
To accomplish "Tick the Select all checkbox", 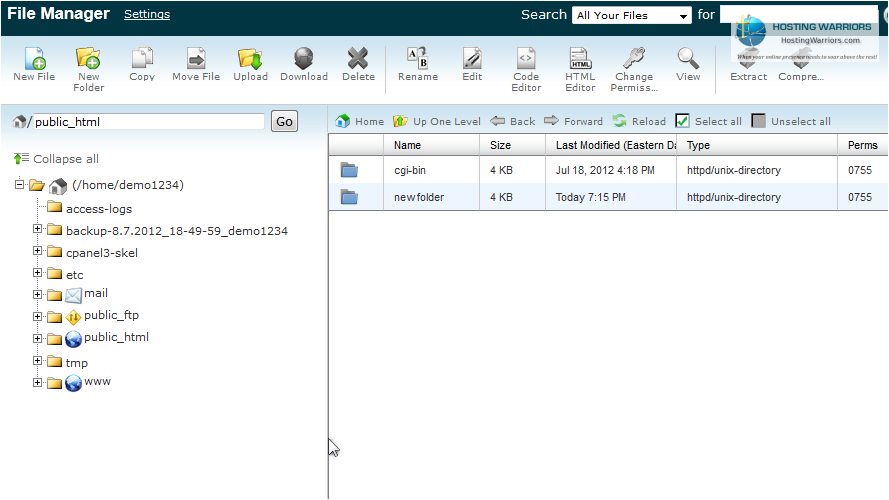I will click(x=682, y=121).
